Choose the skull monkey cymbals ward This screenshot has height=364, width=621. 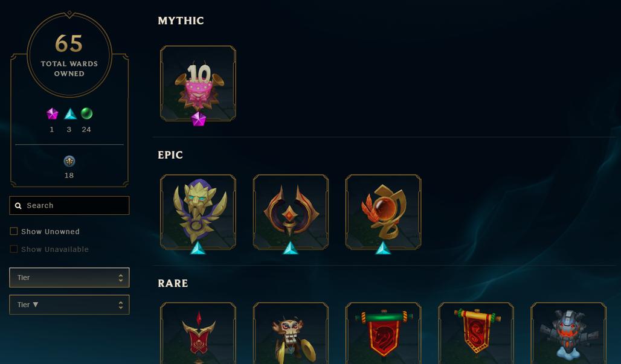pyautogui.click(x=291, y=333)
